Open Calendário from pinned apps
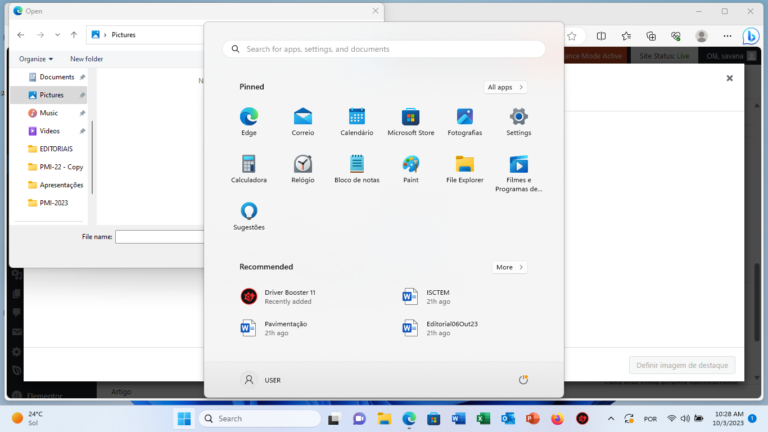The height and width of the screenshot is (432, 768). coord(356,120)
